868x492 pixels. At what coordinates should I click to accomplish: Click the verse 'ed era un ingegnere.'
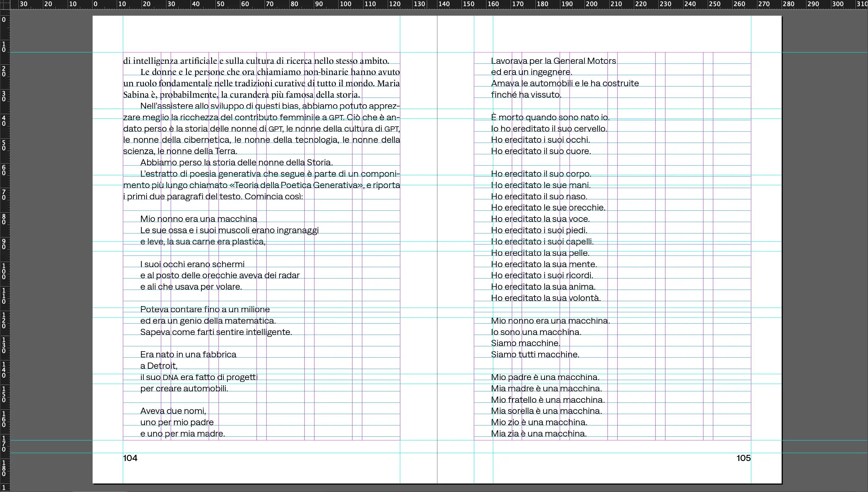pyautogui.click(x=532, y=72)
